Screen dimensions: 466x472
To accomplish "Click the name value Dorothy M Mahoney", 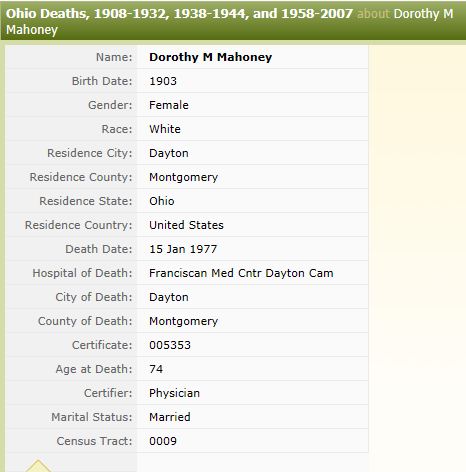I will tap(210, 57).
